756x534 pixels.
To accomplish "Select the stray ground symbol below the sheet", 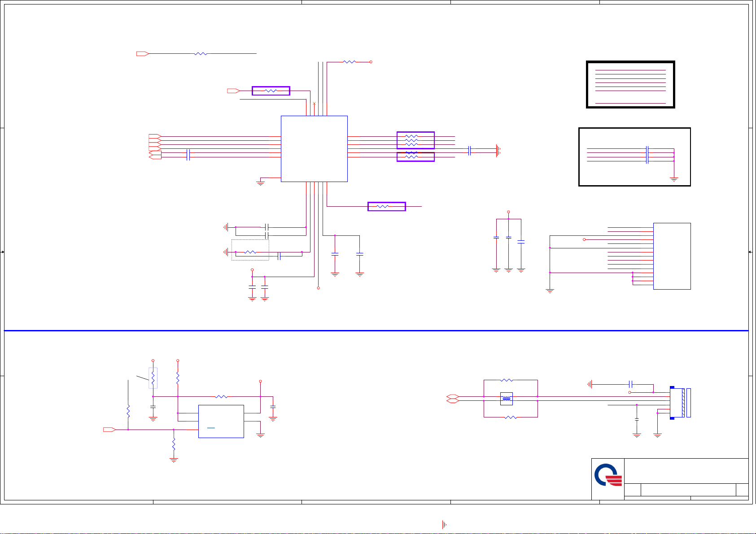I will pos(444,525).
